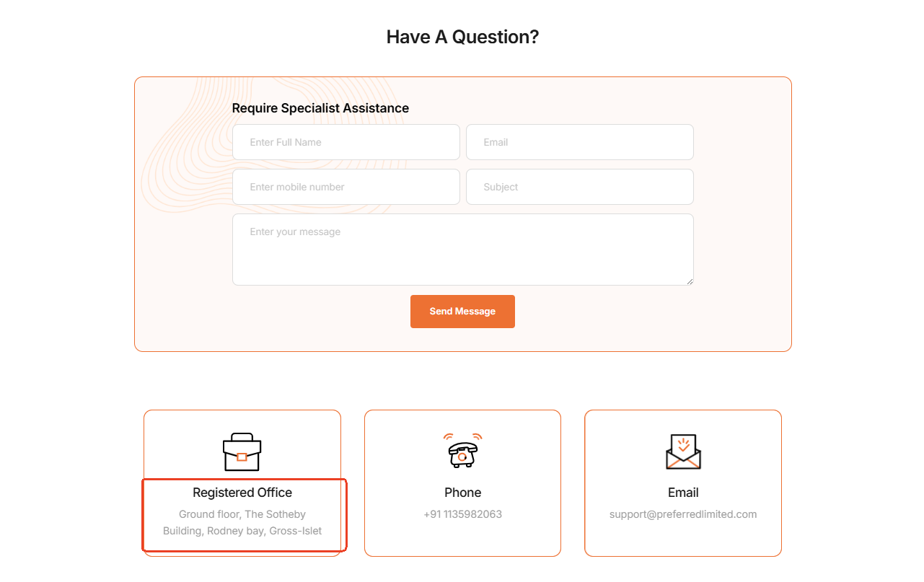The height and width of the screenshot is (582, 924).
Task: Click the Registered Office card title
Action: (242, 493)
